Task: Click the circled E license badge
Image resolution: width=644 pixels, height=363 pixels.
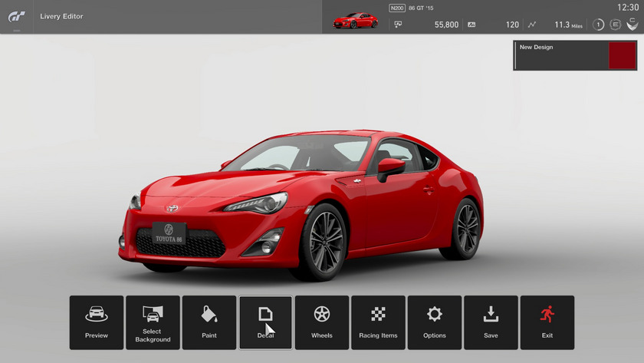Action: (615, 25)
